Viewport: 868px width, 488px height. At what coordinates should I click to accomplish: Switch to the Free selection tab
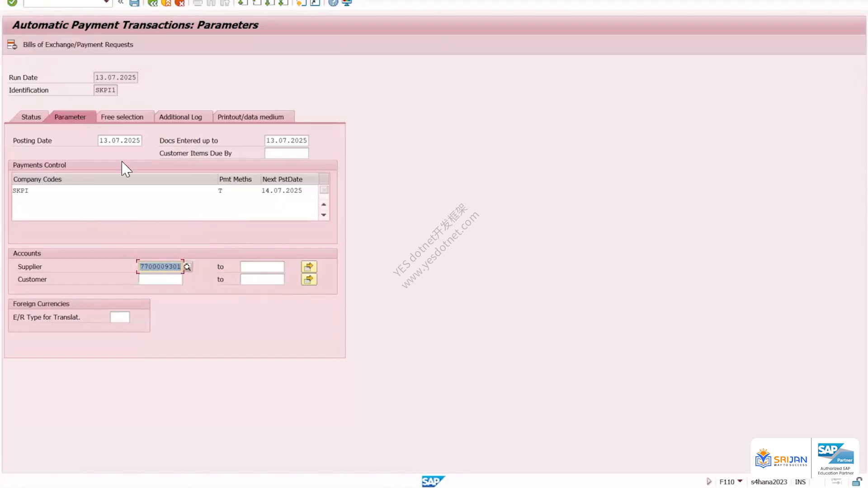[x=122, y=117]
